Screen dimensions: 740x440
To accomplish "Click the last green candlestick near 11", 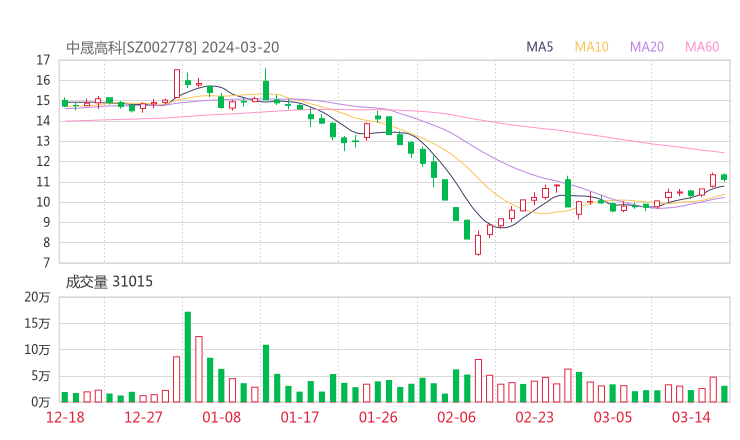I will (724, 177).
